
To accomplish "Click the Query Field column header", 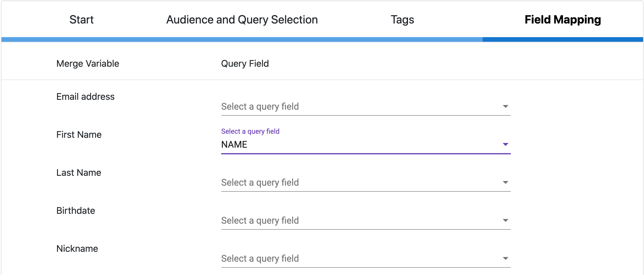I will point(245,64).
